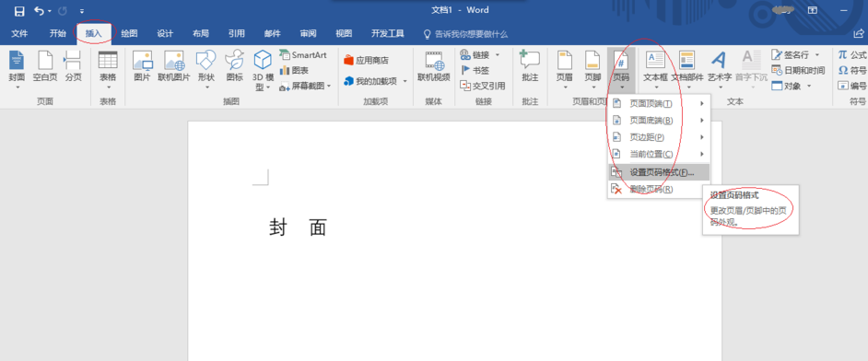This screenshot has height=361, width=868.
Task: Insert WordArt (艺术字)
Action: 720,70
